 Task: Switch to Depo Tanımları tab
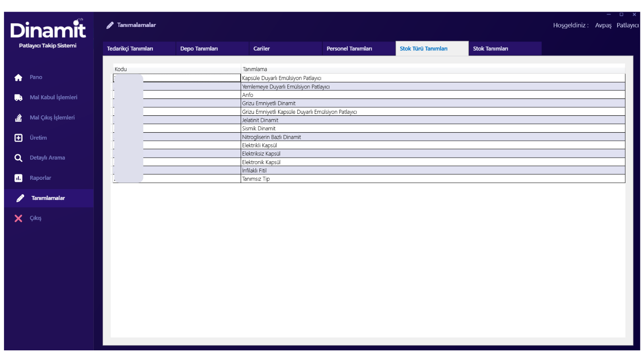click(x=212, y=48)
